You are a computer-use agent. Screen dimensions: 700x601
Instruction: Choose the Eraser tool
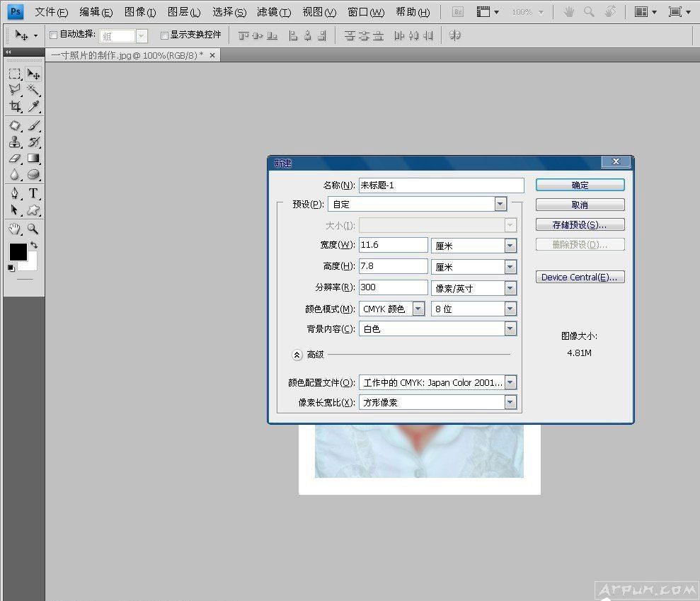14,159
